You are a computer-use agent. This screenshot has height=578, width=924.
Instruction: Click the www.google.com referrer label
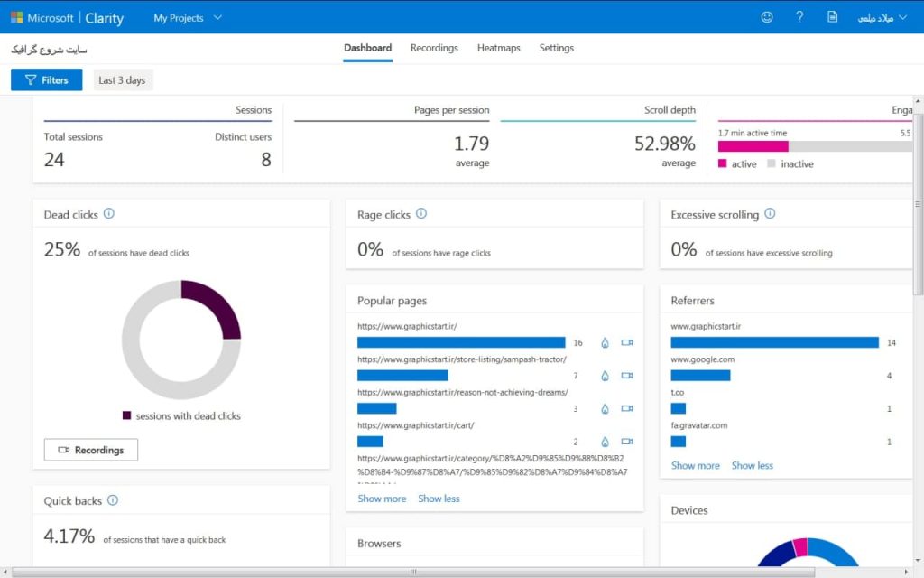tap(702, 359)
